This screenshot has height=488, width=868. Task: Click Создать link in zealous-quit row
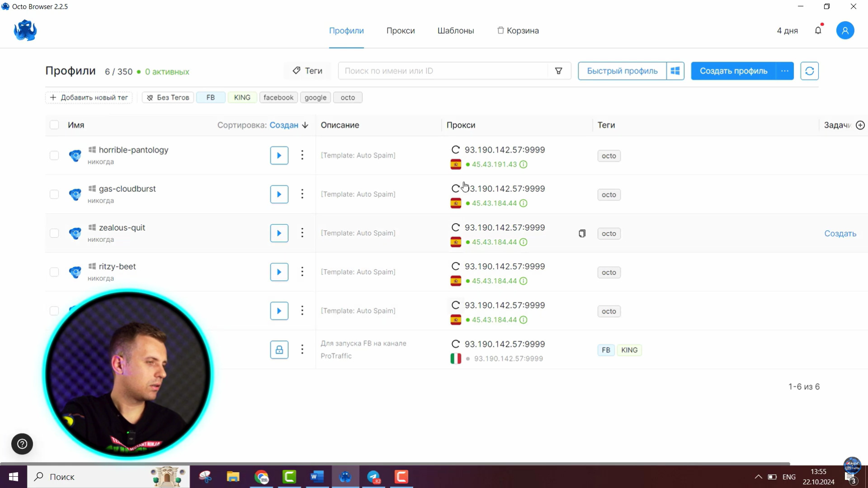point(840,234)
